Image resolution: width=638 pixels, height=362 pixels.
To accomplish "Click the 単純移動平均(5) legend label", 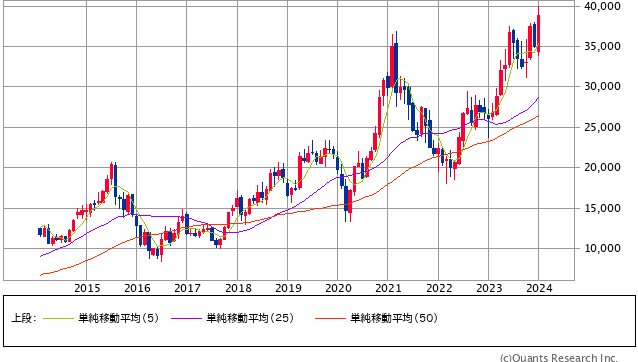I will (118, 318).
